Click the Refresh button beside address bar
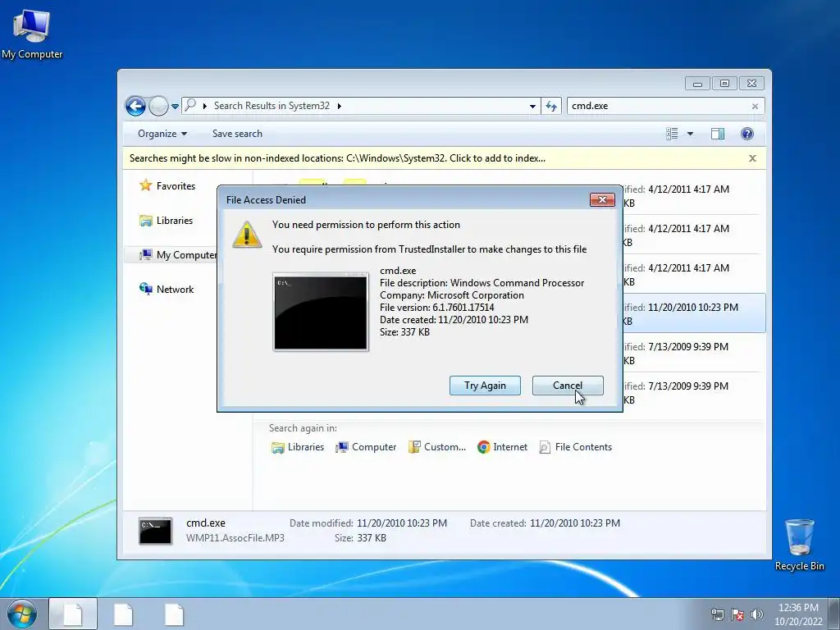840x630 pixels. pyautogui.click(x=551, y=106)
